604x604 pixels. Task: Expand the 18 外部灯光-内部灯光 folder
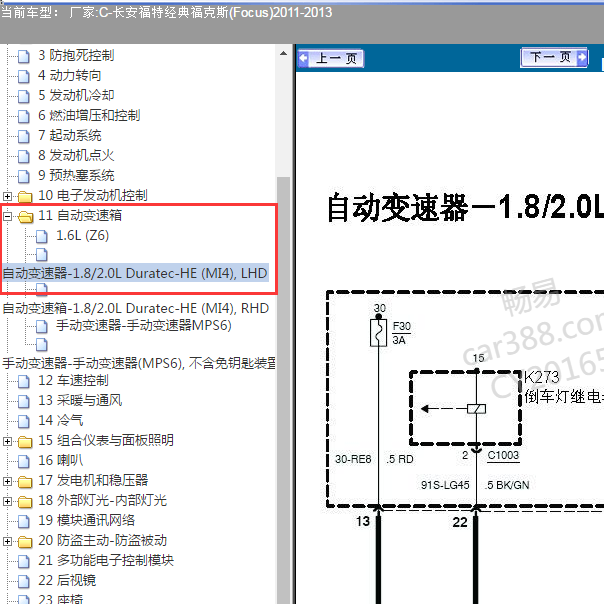[x=7, y=502]
